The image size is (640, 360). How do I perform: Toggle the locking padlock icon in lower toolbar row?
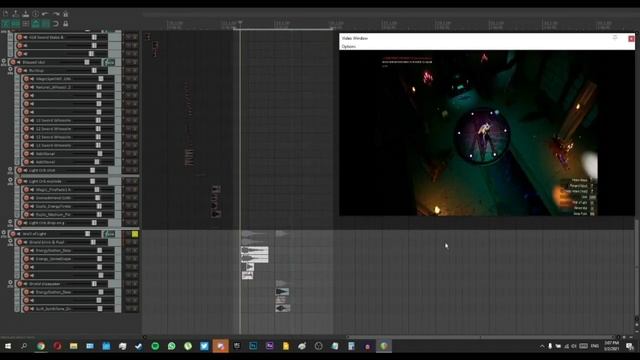click(65, 24)
